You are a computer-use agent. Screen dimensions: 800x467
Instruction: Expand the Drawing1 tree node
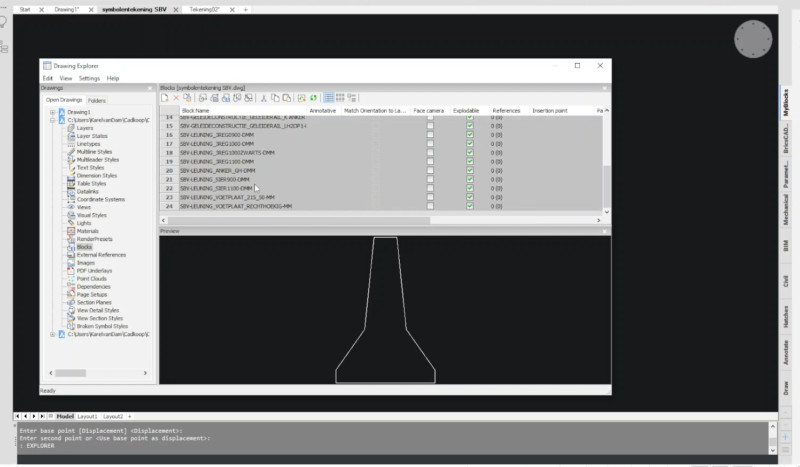tap(51, 112)
